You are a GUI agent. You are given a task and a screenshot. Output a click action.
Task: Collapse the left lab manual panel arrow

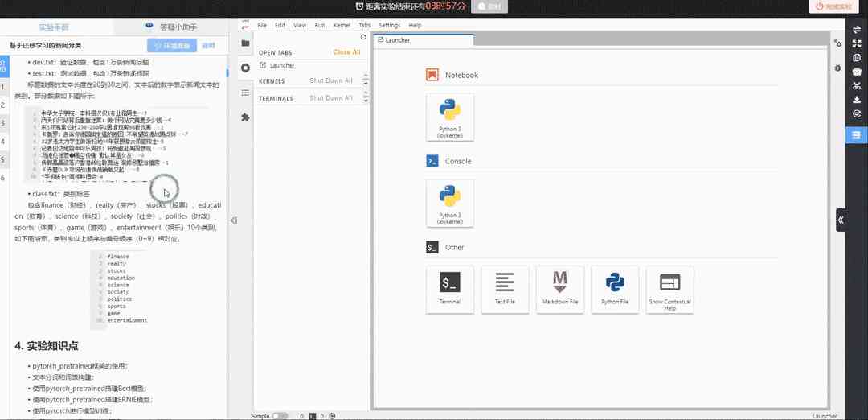coord(234,220)
